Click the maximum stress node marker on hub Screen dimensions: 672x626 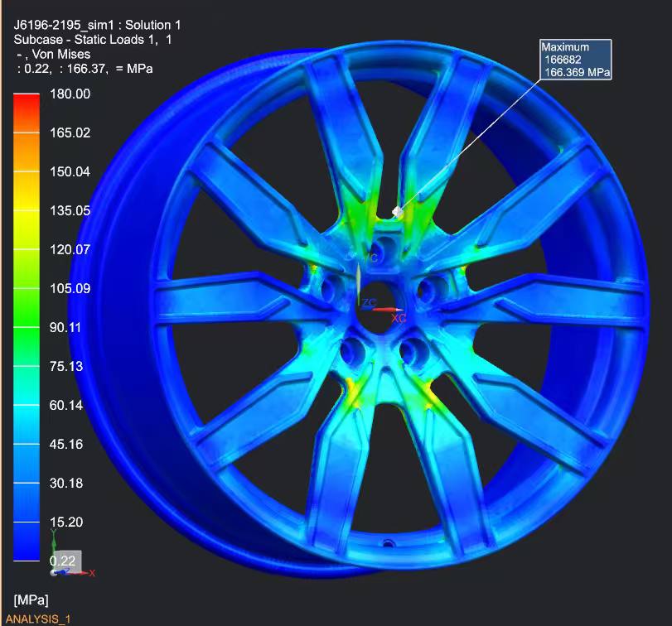397,211
